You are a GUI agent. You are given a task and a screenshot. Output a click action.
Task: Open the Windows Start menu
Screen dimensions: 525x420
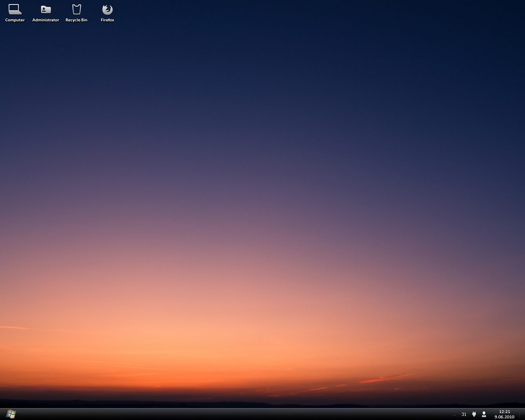coord(11,414)
